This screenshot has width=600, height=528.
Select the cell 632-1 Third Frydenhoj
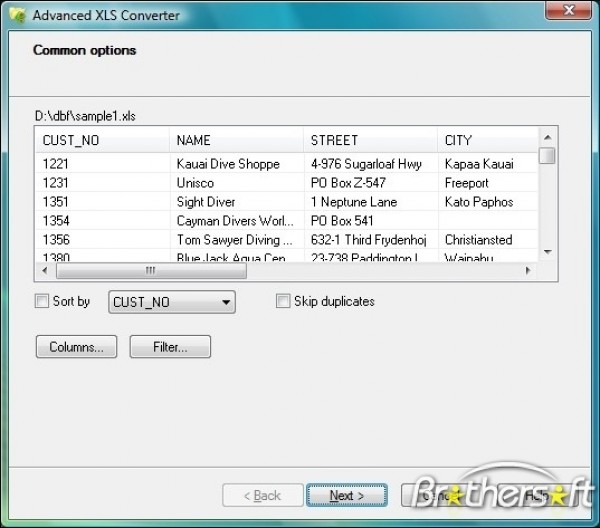[370, 240]
